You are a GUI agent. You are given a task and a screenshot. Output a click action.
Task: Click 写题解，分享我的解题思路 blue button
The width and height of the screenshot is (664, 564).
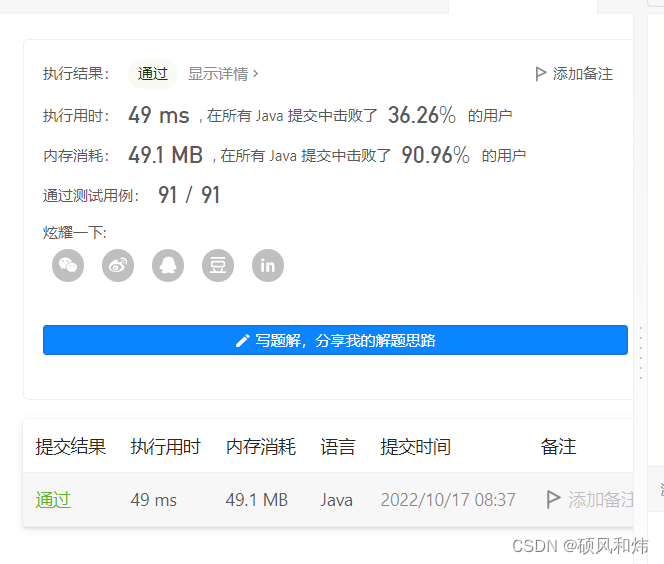[x=335, y=340]
